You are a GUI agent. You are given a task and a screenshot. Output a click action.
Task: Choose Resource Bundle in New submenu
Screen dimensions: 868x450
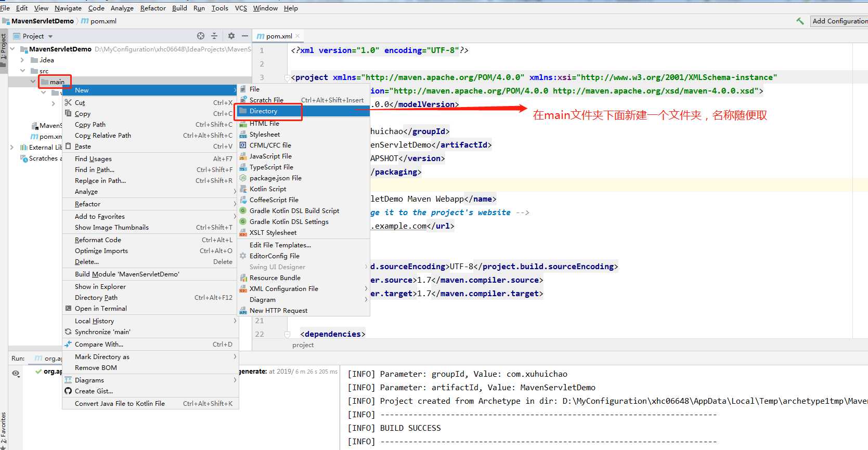303,277
